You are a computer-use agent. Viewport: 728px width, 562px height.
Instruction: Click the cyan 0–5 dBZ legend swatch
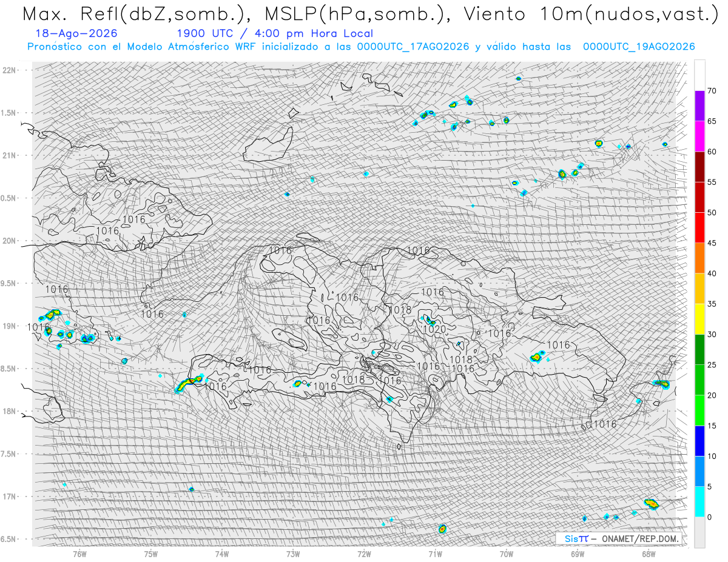[x=699, y=502]
